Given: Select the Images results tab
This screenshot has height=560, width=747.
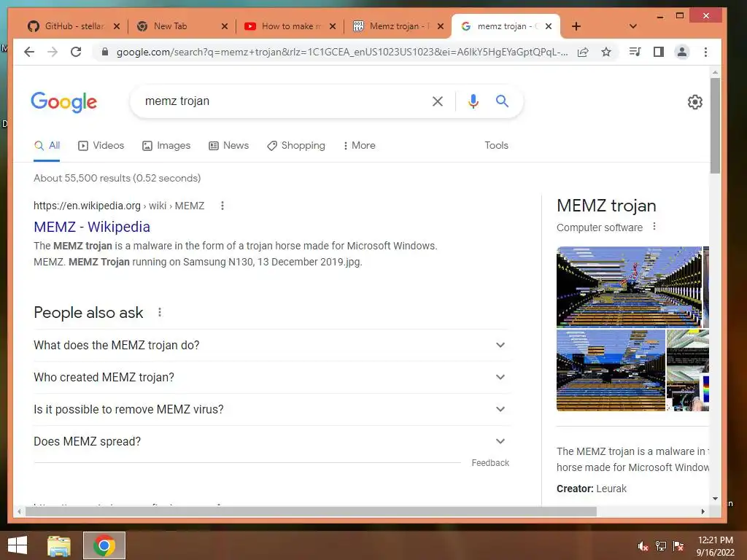Looking at the screenshot, I should pyautogui.click(x=166, y=146).
